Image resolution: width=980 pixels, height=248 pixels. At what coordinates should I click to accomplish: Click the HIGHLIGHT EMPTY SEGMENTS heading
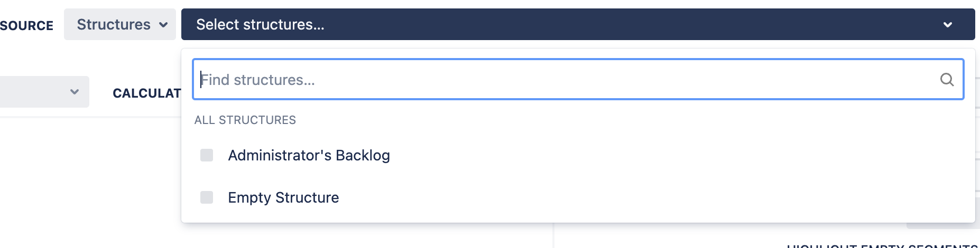(882, 245)
